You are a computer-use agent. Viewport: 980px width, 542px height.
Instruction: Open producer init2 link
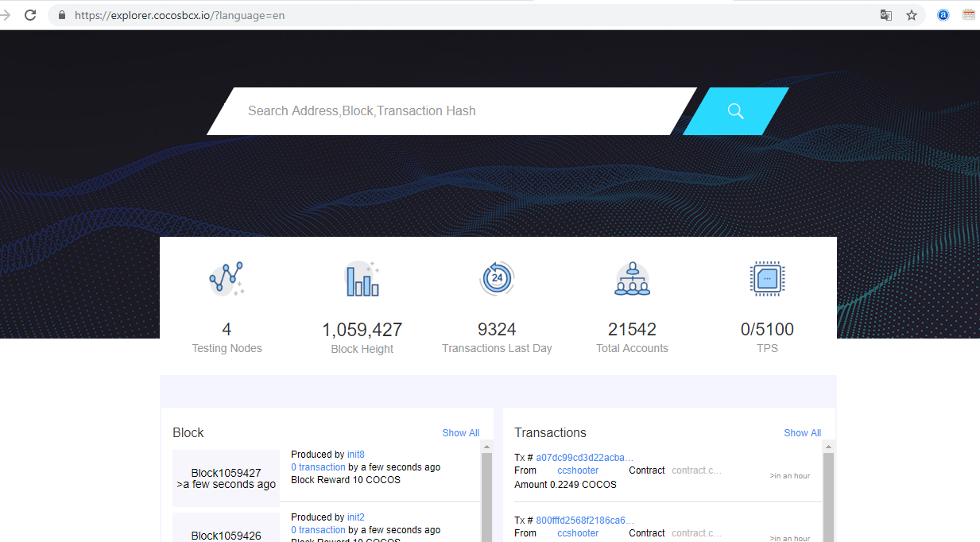(355, 517)
